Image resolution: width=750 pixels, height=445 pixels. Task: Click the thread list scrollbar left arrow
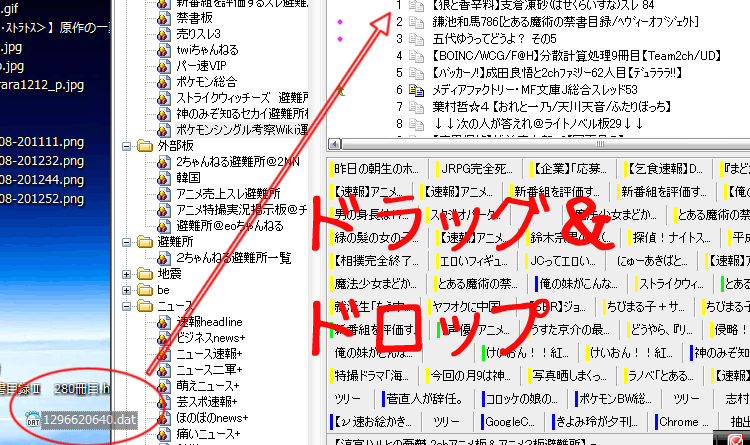coord(334,144)
